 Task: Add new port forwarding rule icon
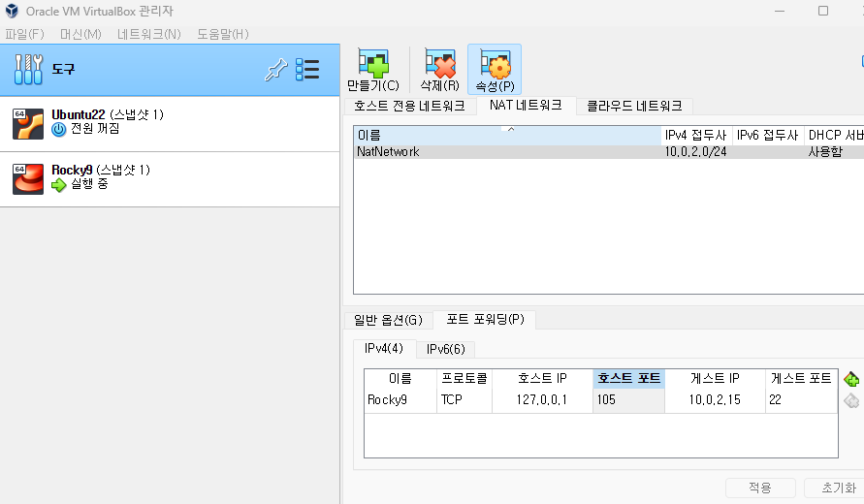coord(851,380)
